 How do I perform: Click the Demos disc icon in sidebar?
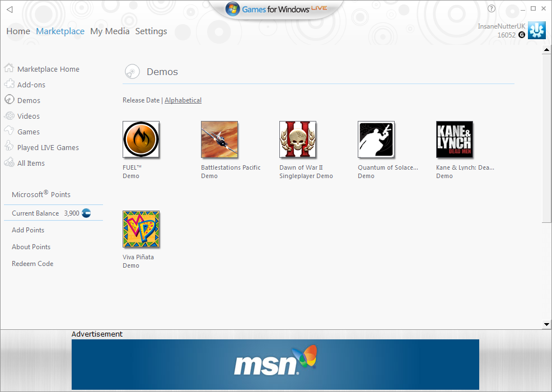pos(9,99)
